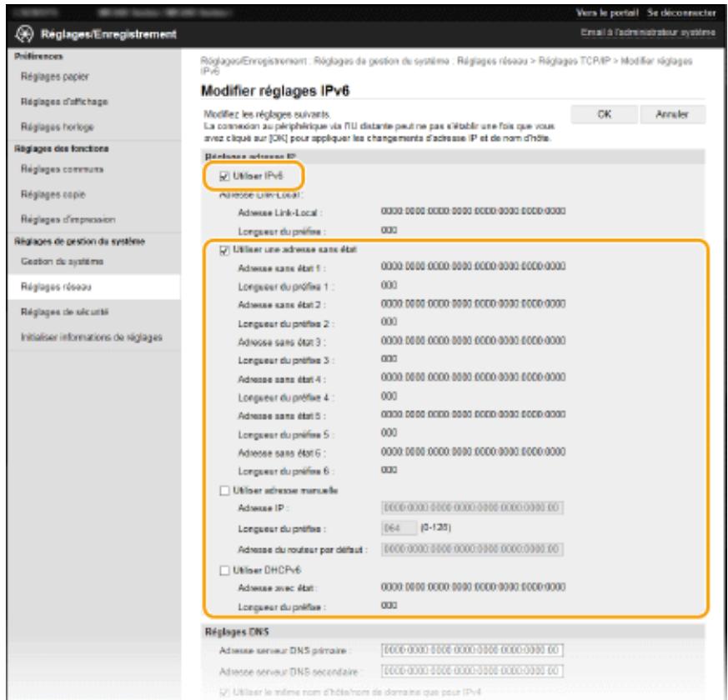Screen dimensions: 728x700
Task: Click Adresse du routeur par défaut field
Action: [472, 549]
